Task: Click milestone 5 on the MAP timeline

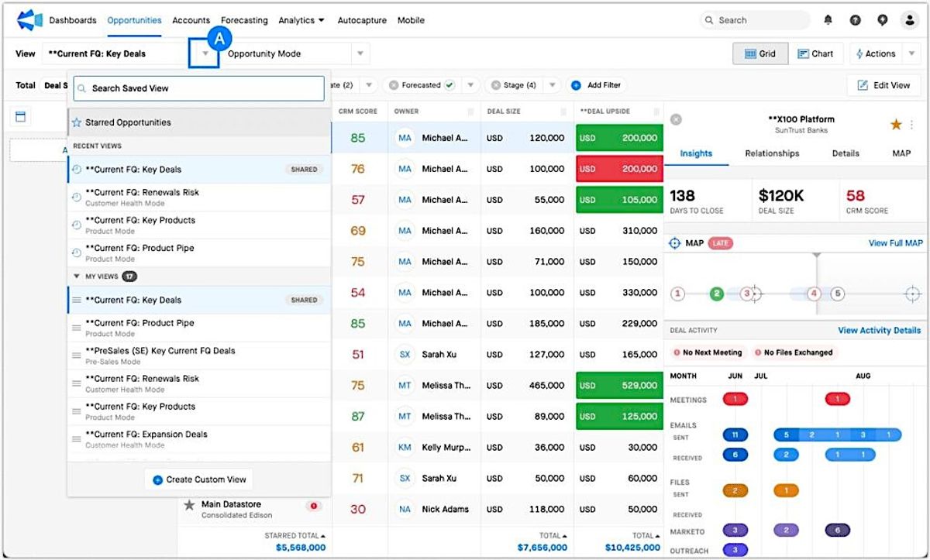Action: pos(838,294)
